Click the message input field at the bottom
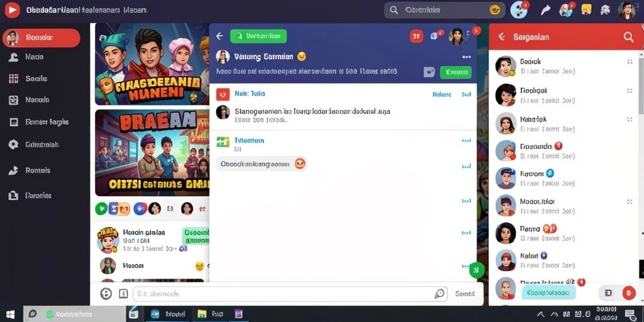 [291, 294]
